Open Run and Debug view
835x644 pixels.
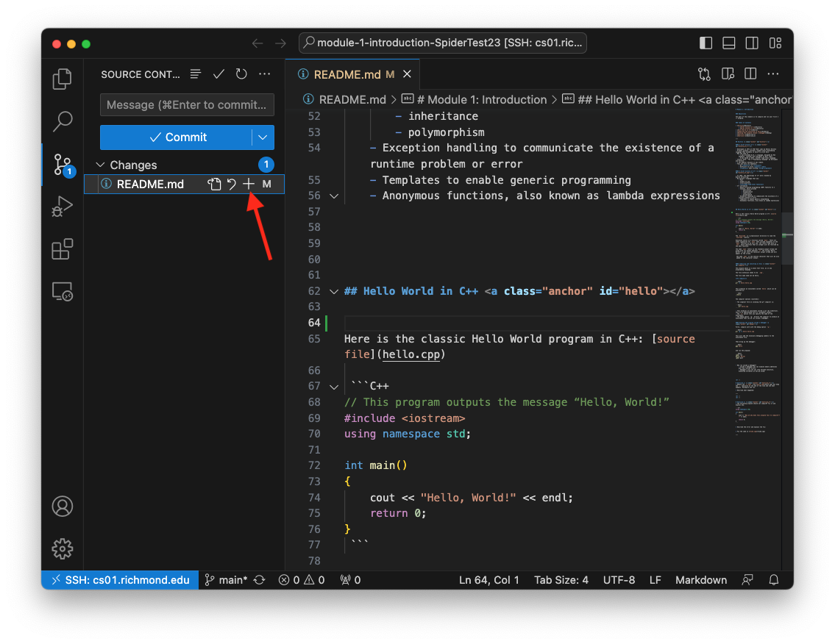tap(63, 207)
